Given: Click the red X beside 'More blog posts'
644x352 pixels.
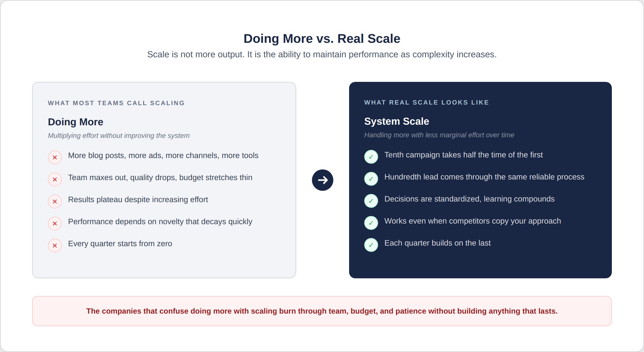Looking at the screenshot, I should click(x=55, y=157).
